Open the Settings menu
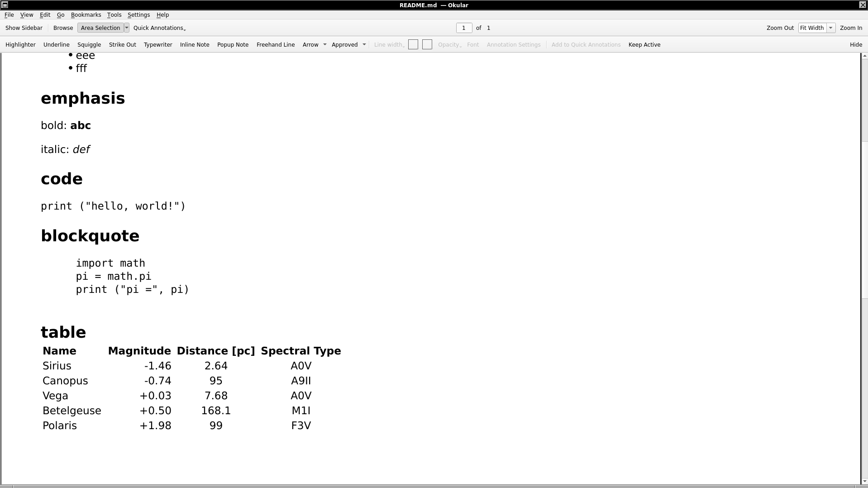Viewport: 868px width, 488px height. (x=138, y=15)
